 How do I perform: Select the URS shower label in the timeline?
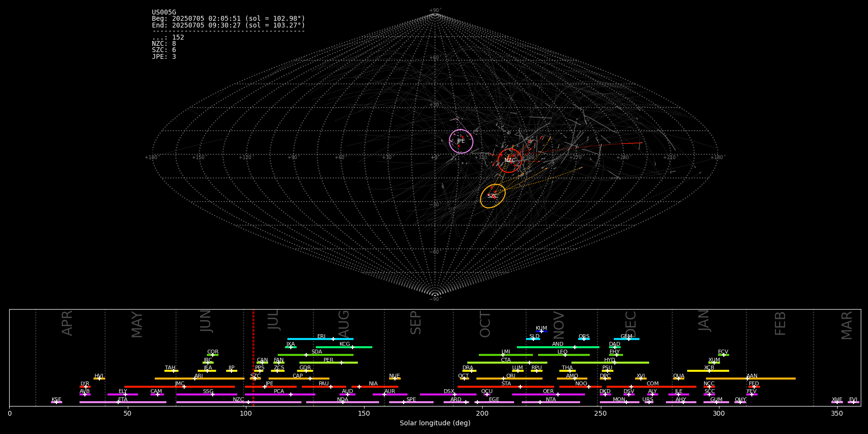click(x=648, y=400)
